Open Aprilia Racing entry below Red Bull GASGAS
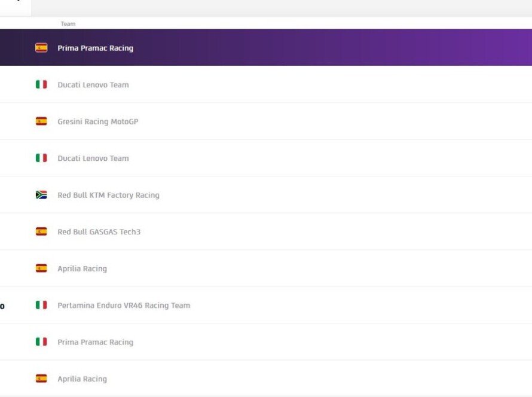The image size is (532, 397). point(82,268)
